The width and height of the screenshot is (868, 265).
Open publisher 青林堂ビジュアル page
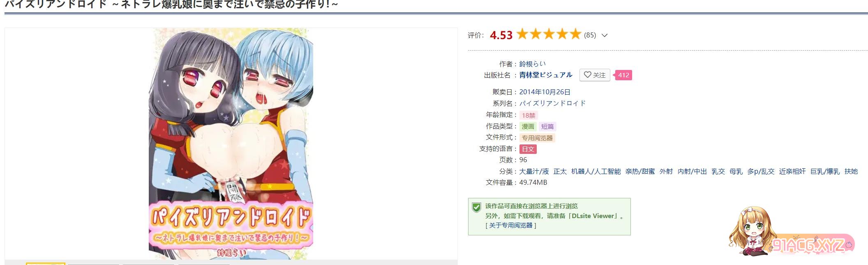[x=545, y=75]
